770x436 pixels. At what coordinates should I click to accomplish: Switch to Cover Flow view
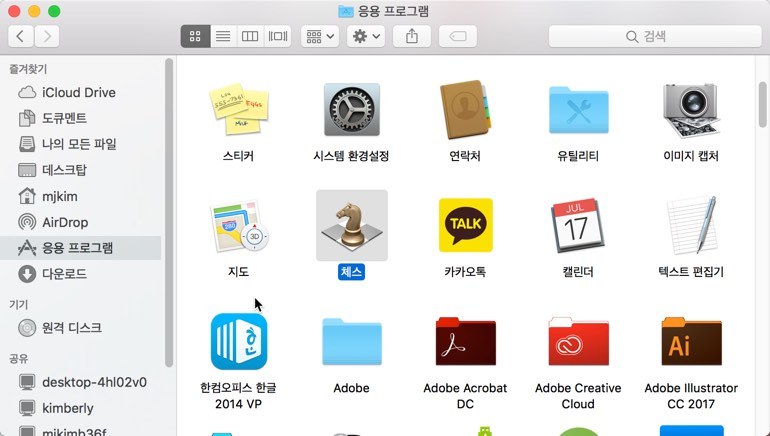pyautogui.click(x=277, y=36)
